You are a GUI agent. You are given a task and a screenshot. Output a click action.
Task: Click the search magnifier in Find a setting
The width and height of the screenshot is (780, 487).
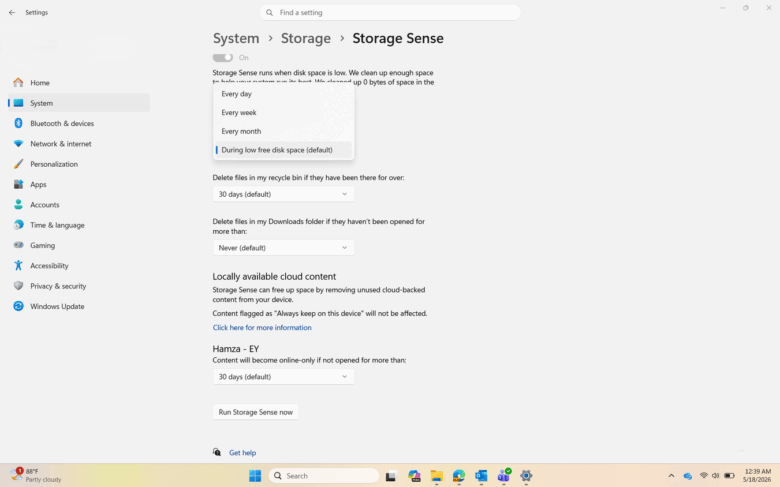269,12
